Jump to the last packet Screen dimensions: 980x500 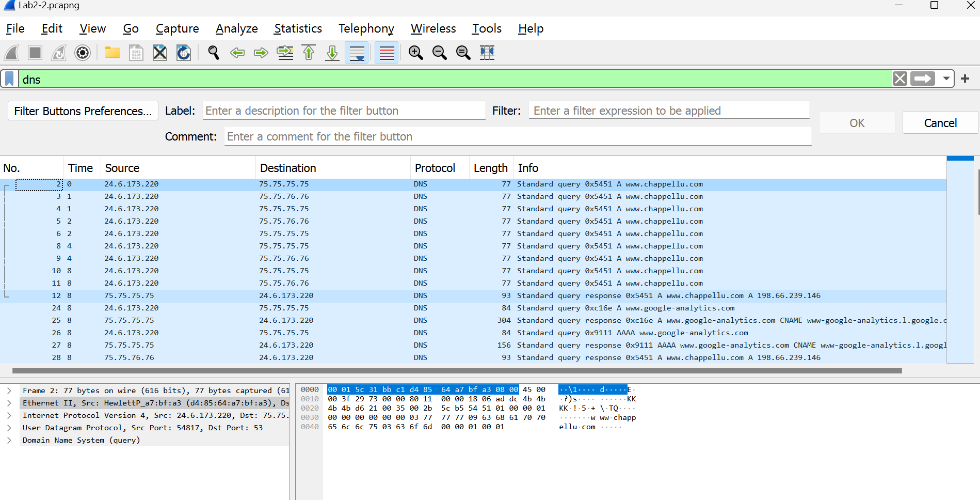click(332, 53)
